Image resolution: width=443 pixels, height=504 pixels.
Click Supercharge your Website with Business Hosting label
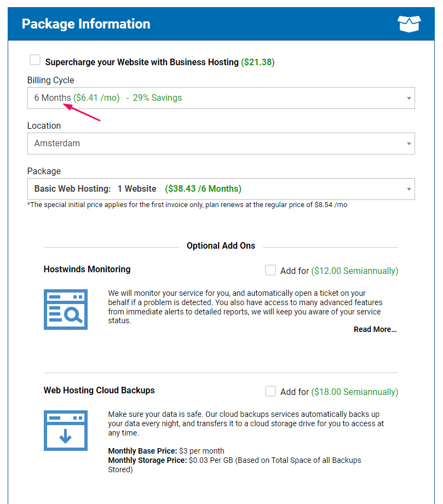(x=142, y=62)
